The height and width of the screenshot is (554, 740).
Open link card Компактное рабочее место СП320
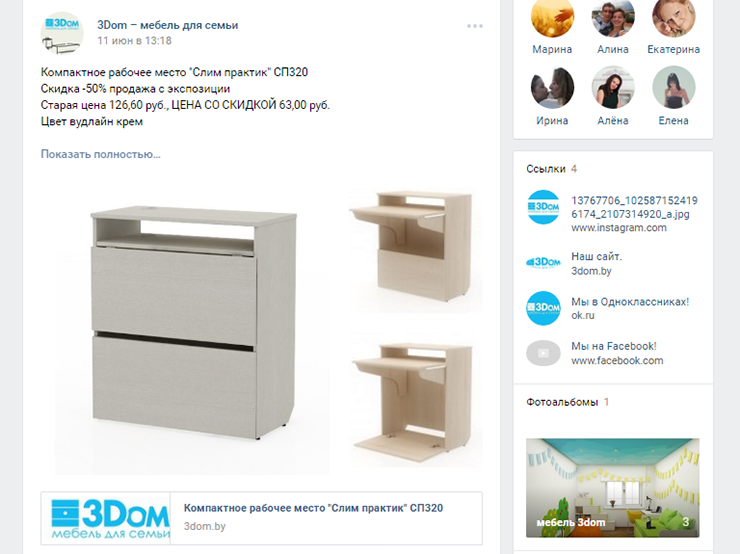pos(261,518)
